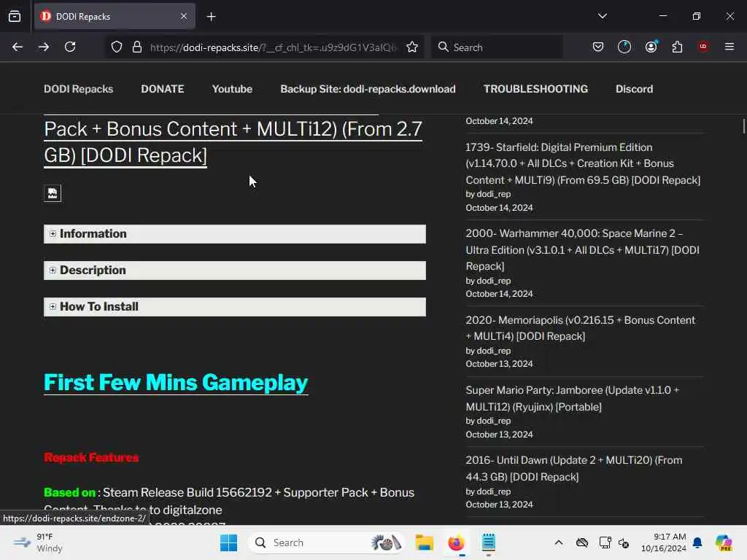Go forward to the next page

44,47
